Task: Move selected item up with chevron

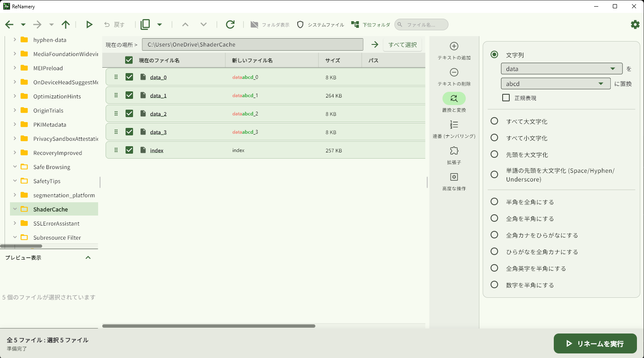Action: pos(185,25)
